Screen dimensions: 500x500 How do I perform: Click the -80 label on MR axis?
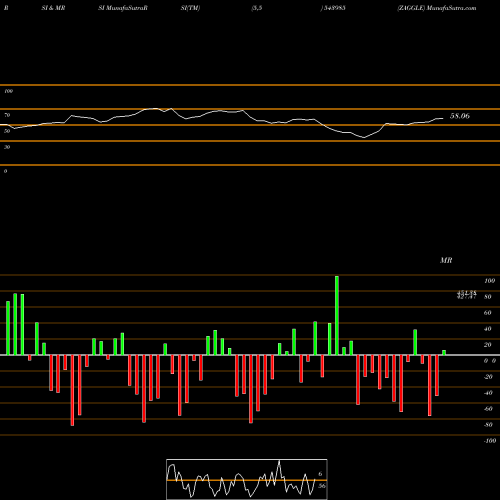click(x=488, y=425)
